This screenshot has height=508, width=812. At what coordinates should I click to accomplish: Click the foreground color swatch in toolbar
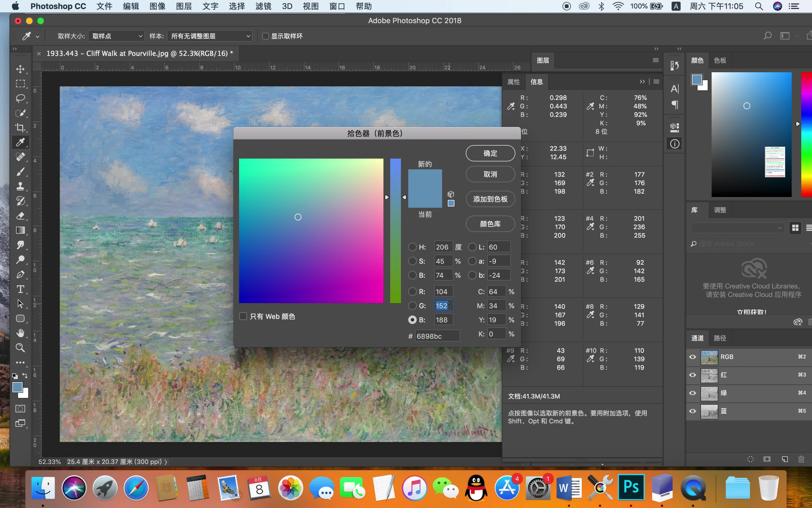(x=17, y=387)
